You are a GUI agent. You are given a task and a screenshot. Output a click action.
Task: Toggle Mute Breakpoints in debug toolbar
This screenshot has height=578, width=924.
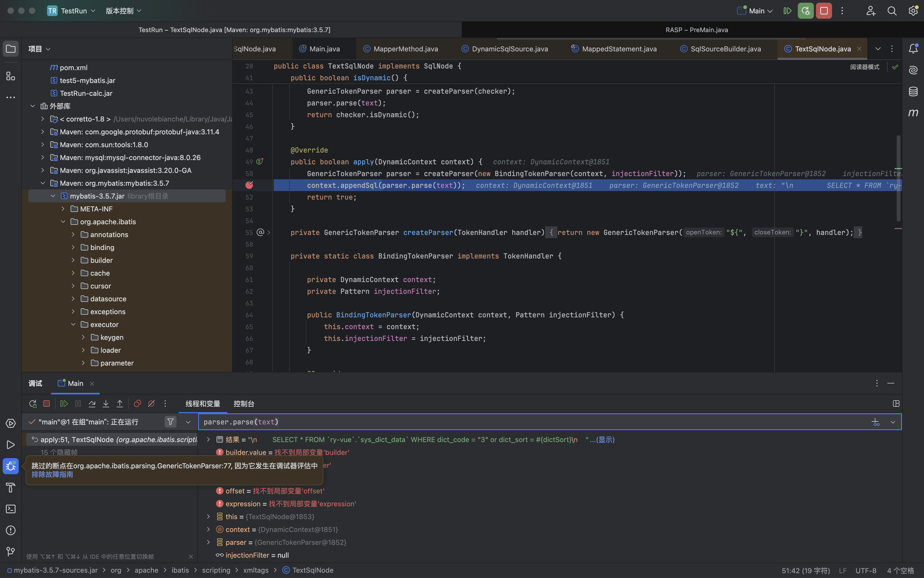(x=151, y=404)
